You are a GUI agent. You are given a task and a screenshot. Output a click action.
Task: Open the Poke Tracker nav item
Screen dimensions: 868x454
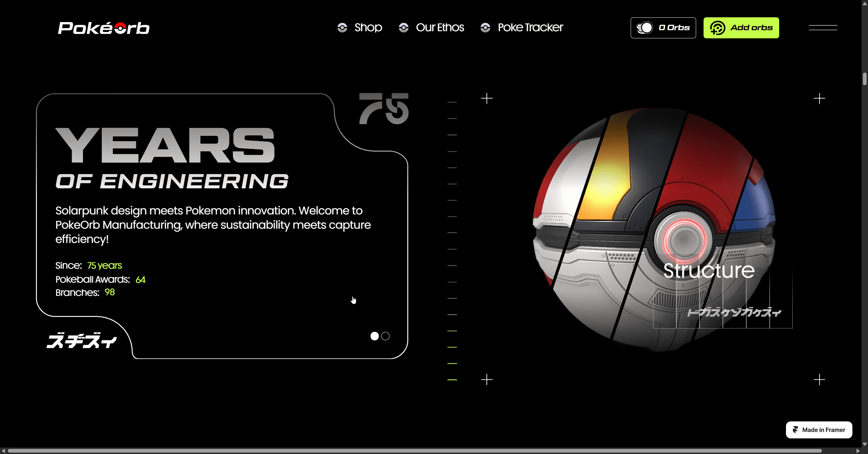tap(530, 27)
